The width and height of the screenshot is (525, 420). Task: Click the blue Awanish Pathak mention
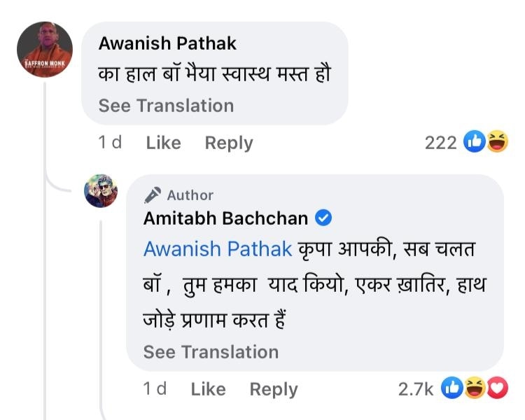217,249
